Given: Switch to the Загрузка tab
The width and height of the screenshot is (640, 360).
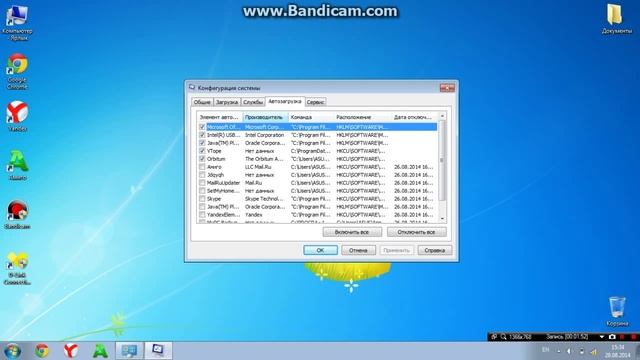Looking at the screenshot, I should point(227,102).
